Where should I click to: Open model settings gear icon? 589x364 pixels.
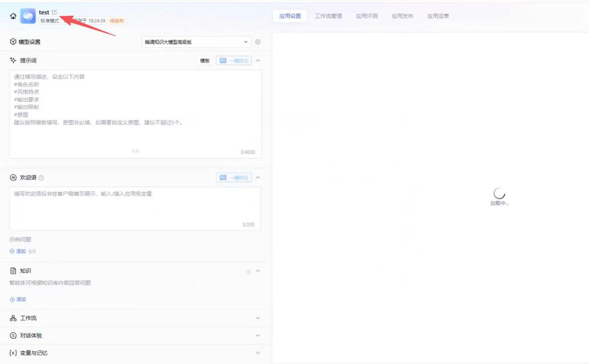point(258,42)
